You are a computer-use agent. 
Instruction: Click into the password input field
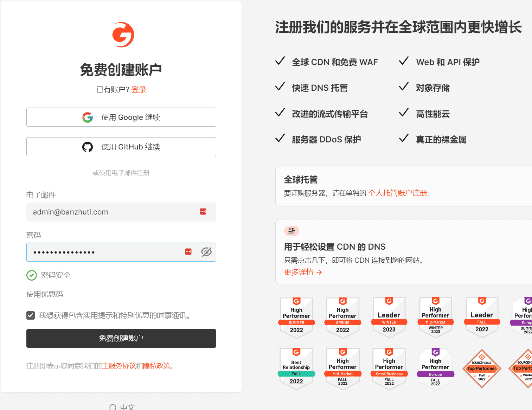click(x=121, y=252)
